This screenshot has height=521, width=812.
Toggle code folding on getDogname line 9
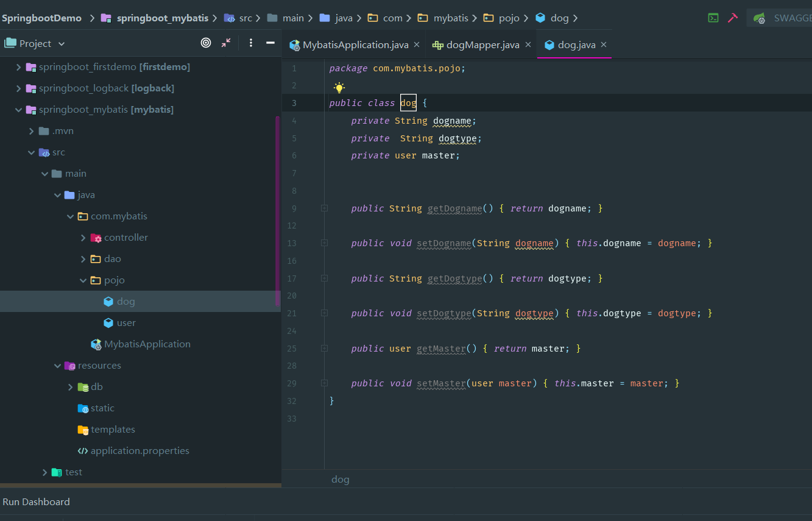tap(324, 208)
